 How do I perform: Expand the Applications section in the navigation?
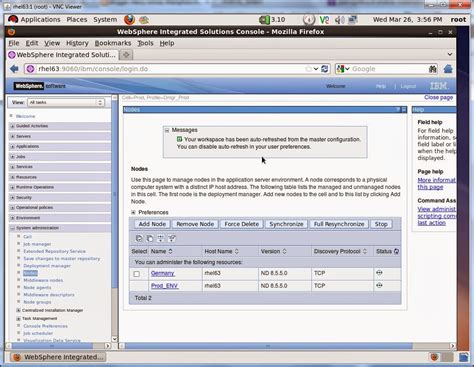coord(12,146)
